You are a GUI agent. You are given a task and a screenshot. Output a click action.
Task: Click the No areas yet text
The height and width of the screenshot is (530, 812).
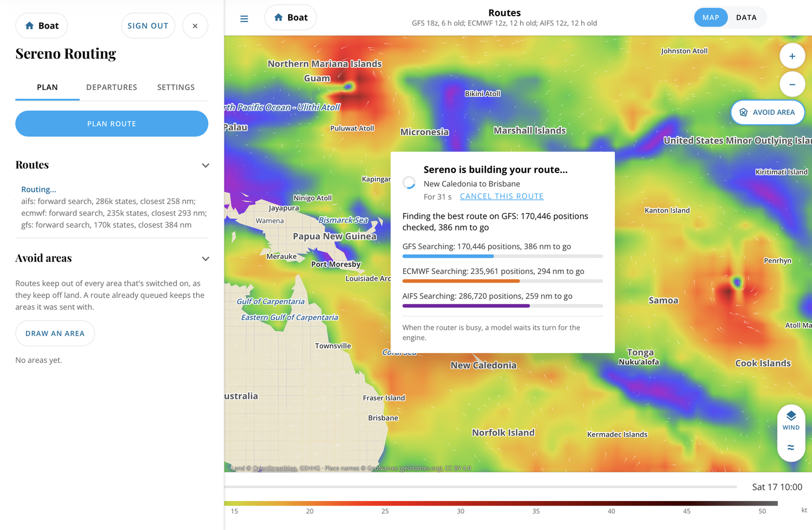(x=39, y=360)
